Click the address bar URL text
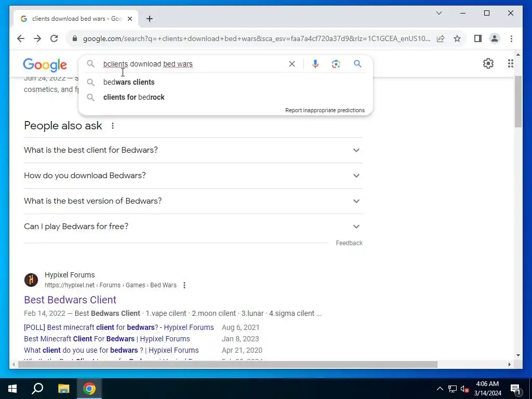The width and height of the screenshot is (532, 399). (257, 38)
